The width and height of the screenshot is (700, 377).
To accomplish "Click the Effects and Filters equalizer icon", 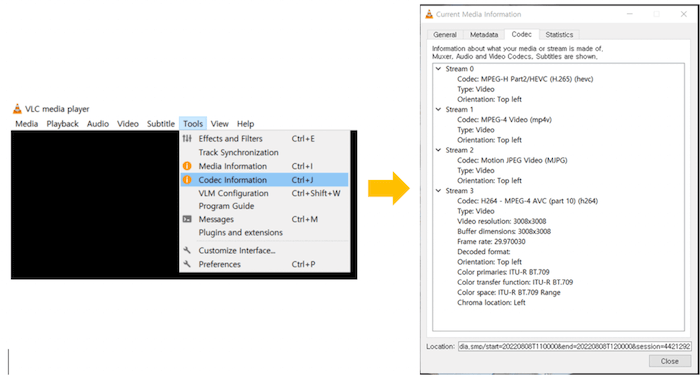I will (x=187, y=138).
